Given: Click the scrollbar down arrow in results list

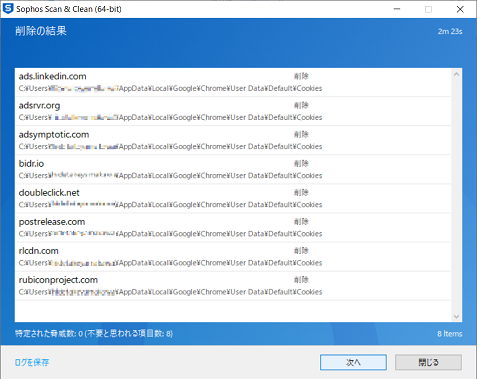Looking at the screenshot, I should (456, 316).
